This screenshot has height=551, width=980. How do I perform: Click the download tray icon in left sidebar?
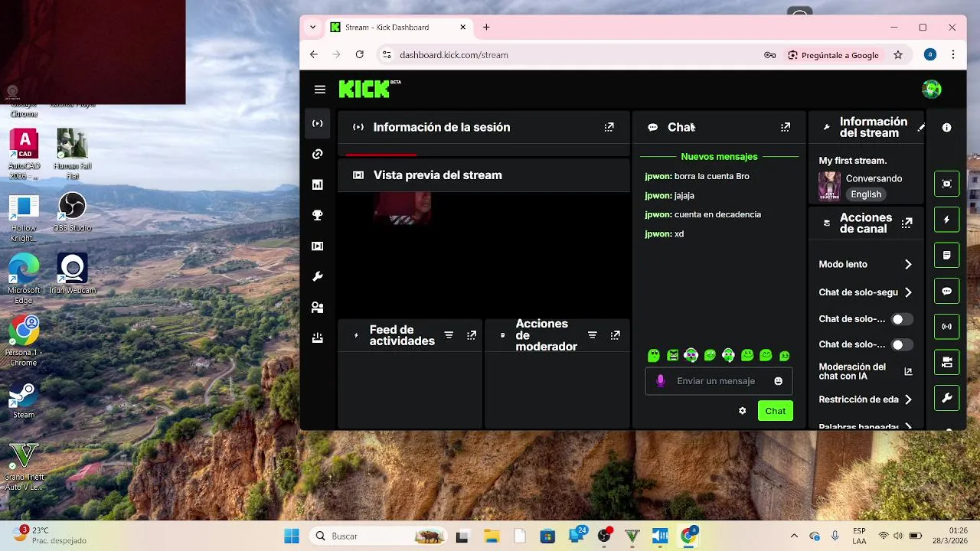pos(318,337)
